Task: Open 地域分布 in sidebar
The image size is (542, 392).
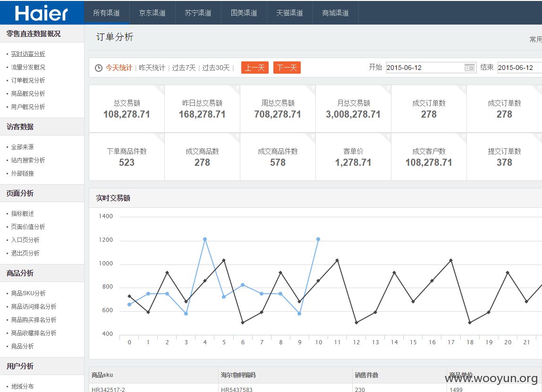Action: pos(23,386)
